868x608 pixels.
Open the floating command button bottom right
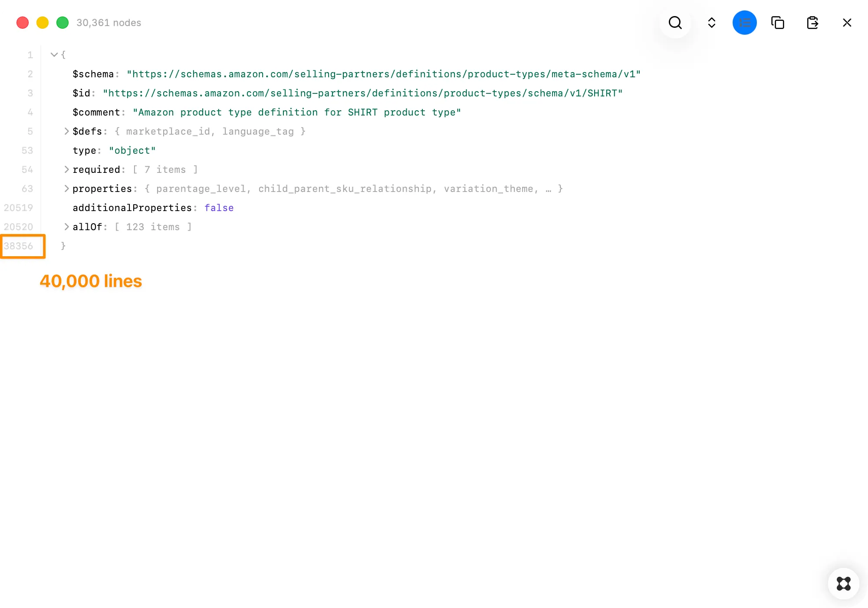coord(844,584)
